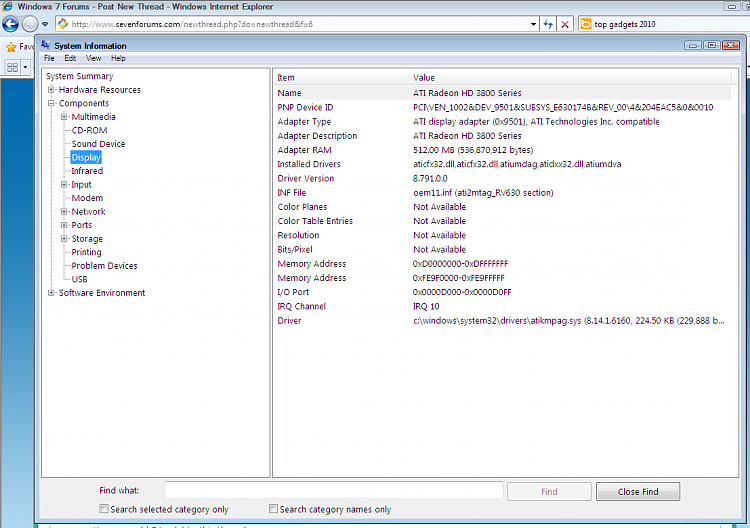Select the Display tree item
Viewport: 750px width, 528px height.
coord(86,157)
